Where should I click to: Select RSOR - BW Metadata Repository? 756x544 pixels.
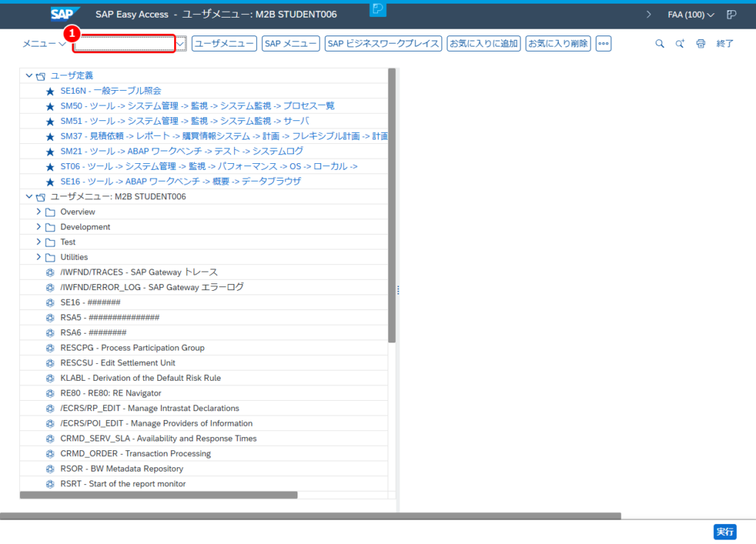tap(122, 469)
